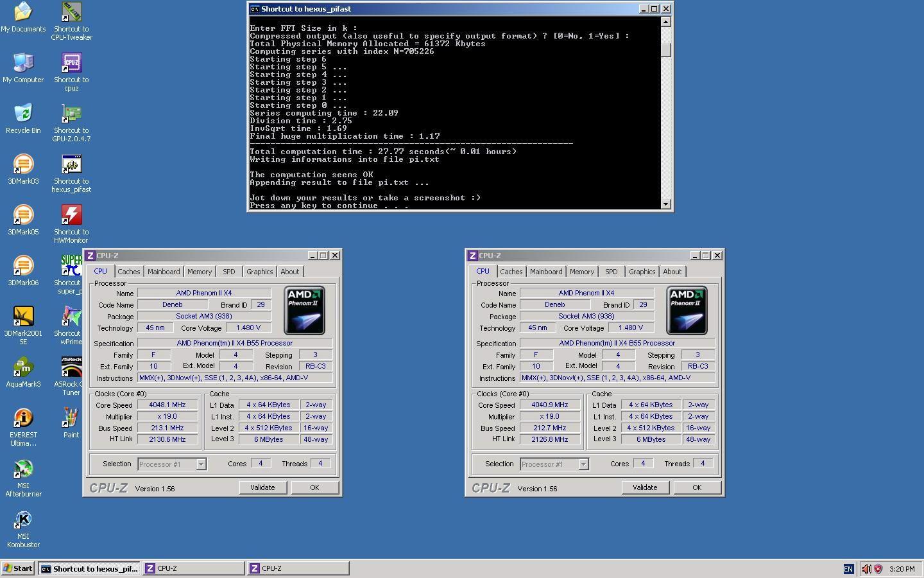The height and width of the screenshot is (578, 924).
Task: Select CPU tab in right CPU-Z window
Action: (x=483, y=271)
